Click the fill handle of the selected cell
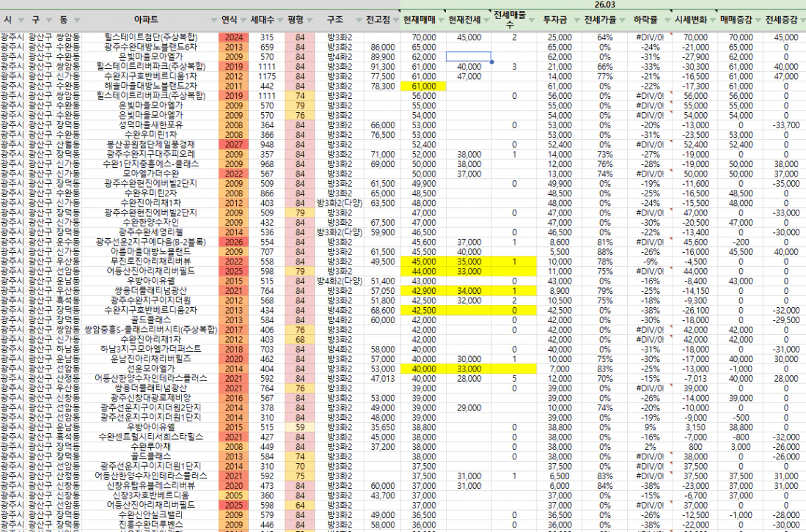This screenshot has width=806, height=532. pos(491,62)
